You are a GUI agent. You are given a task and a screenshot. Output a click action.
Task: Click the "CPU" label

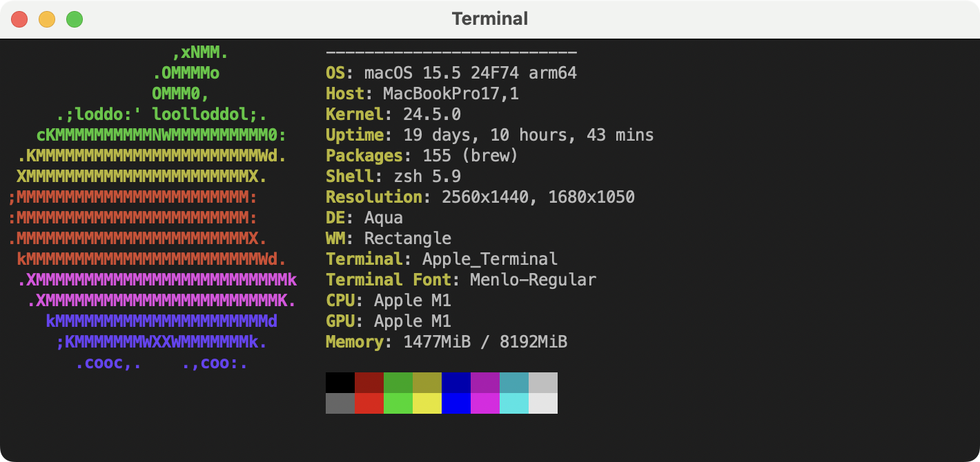[x=340, y=301]
